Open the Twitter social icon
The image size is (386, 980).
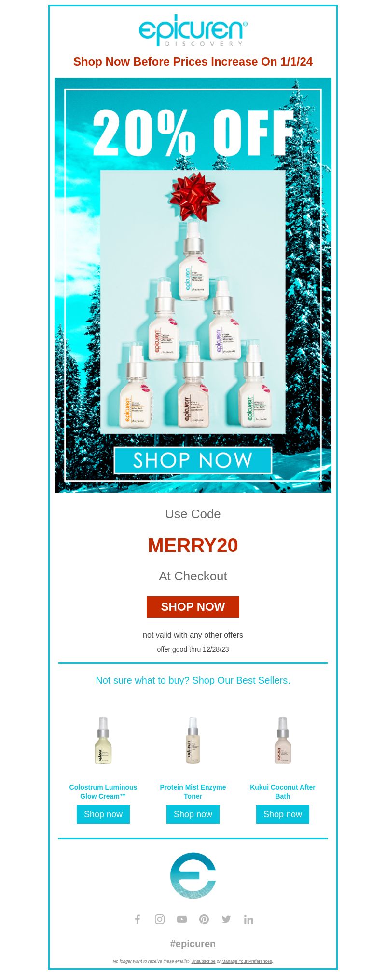pyautogui.click(x=226, y=919)
